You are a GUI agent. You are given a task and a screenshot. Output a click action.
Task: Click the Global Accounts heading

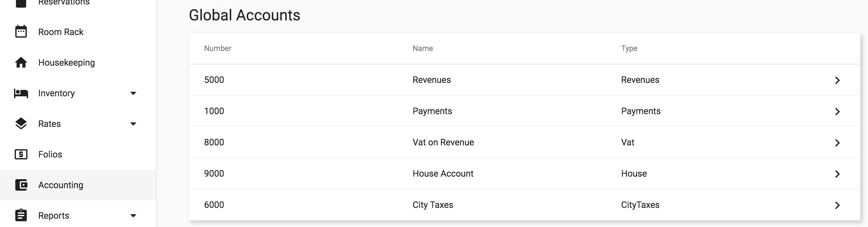pyautogui.click(x=244, y=15)
